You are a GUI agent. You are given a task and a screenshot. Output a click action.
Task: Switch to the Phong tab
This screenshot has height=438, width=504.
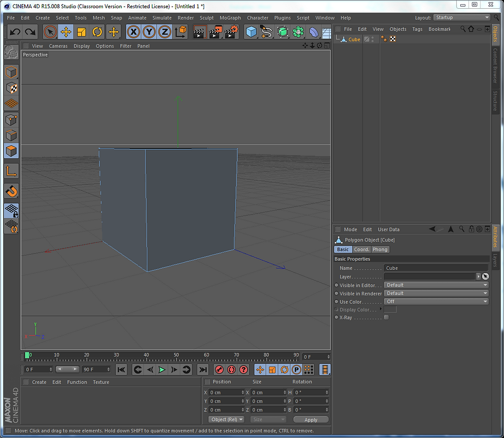pos(380,249)
